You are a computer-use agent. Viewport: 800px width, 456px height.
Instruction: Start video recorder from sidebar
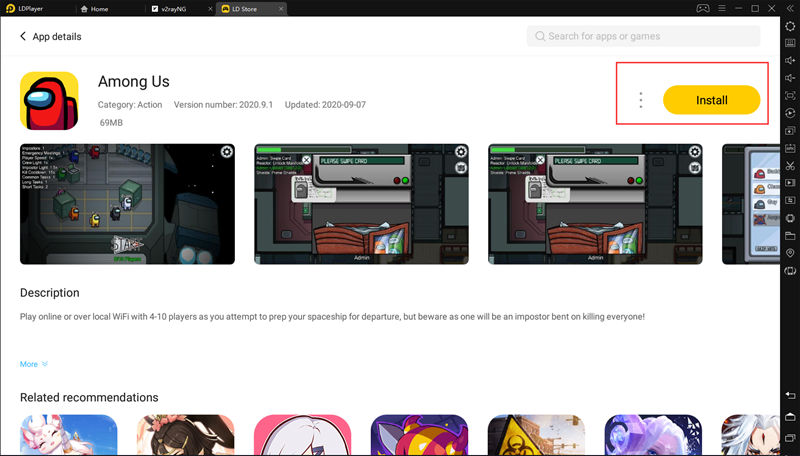(x=790, y=183)
